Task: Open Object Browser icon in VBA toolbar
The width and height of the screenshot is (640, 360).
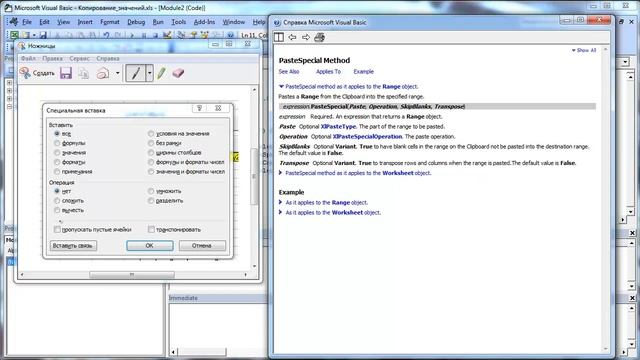Action: click(x=205, y=35)
